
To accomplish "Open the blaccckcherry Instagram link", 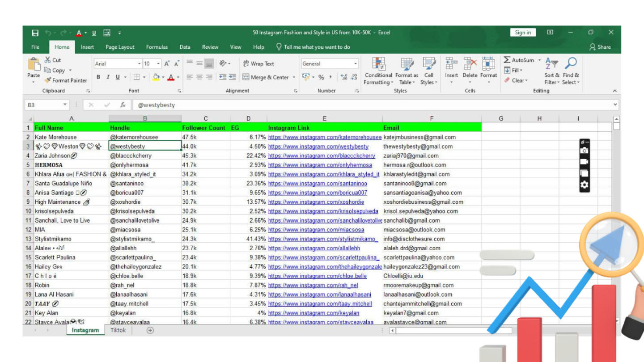I will tap(322, 156).
